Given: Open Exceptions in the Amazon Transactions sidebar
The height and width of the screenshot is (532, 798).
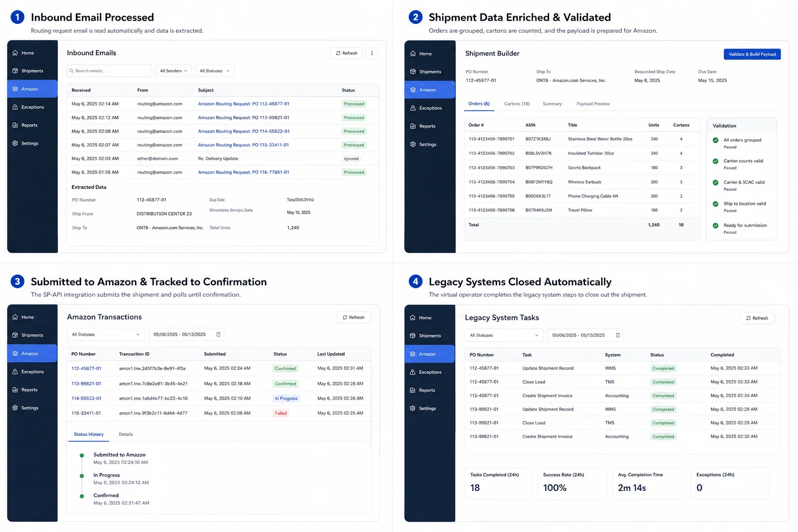Looking at the screenshot, I should tap(28, 371).
